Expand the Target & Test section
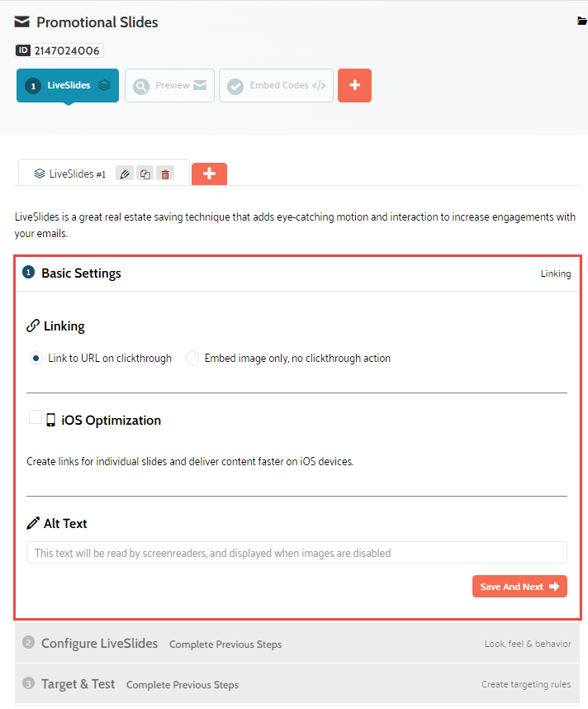 [x=78, y=684]
